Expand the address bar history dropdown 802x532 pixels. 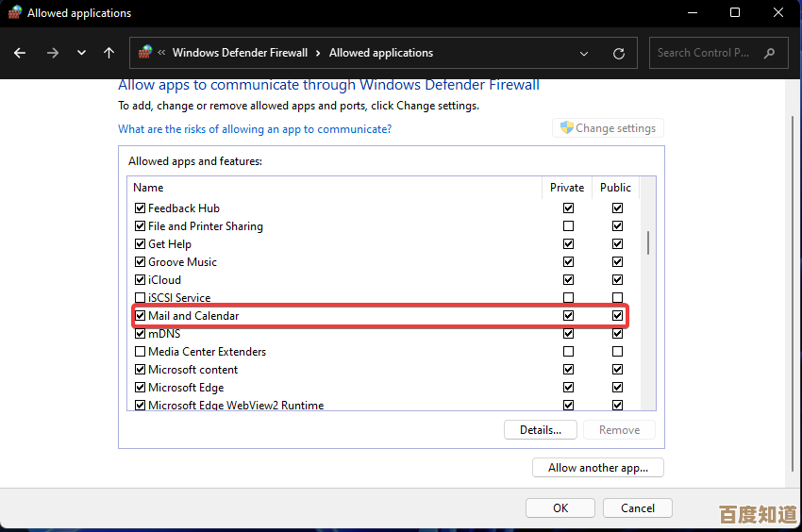tap(584, 54)
